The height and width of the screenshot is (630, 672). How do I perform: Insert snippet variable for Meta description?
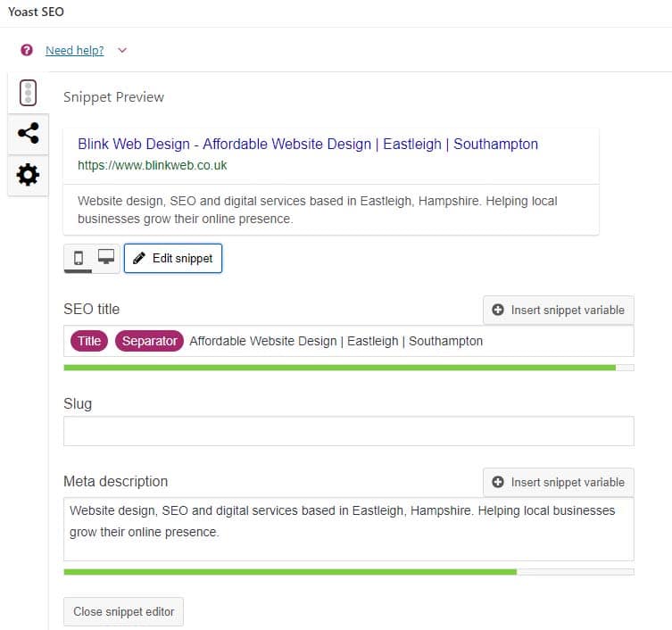click(559, 482)
